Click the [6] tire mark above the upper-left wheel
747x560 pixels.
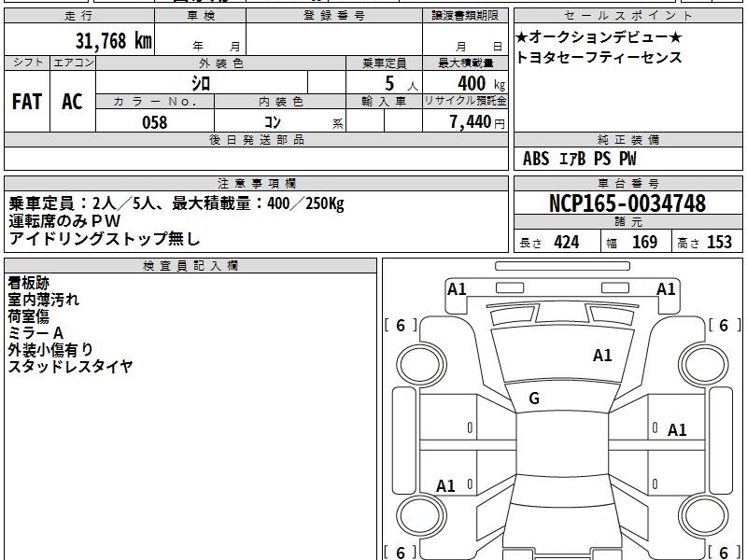pos(401,326)
